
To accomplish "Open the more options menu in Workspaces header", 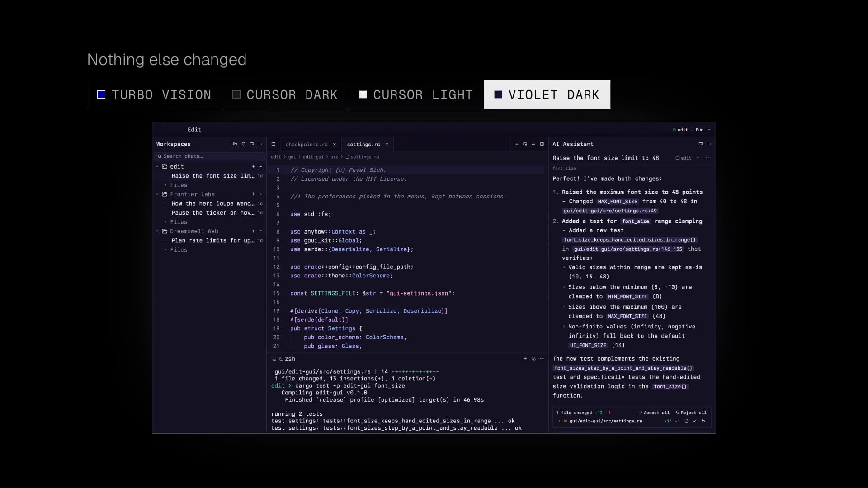I will pyautogui.click(x=260, y=144).
